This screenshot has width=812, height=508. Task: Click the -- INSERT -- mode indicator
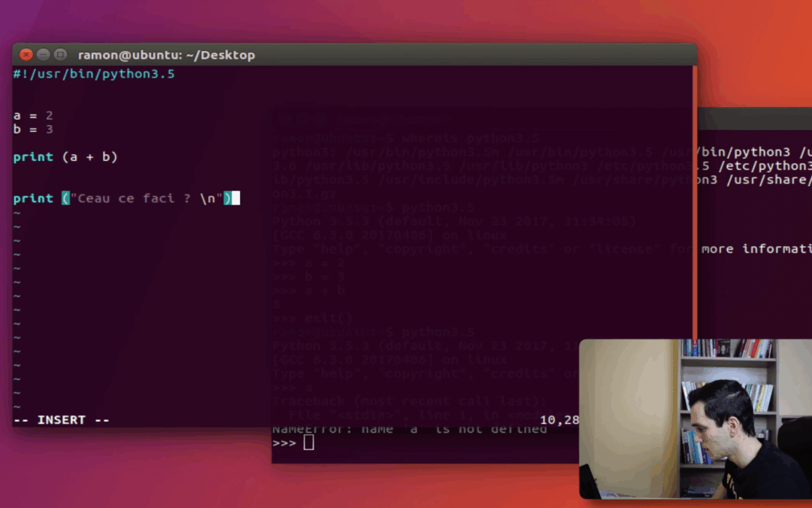(x=62, y=419)
